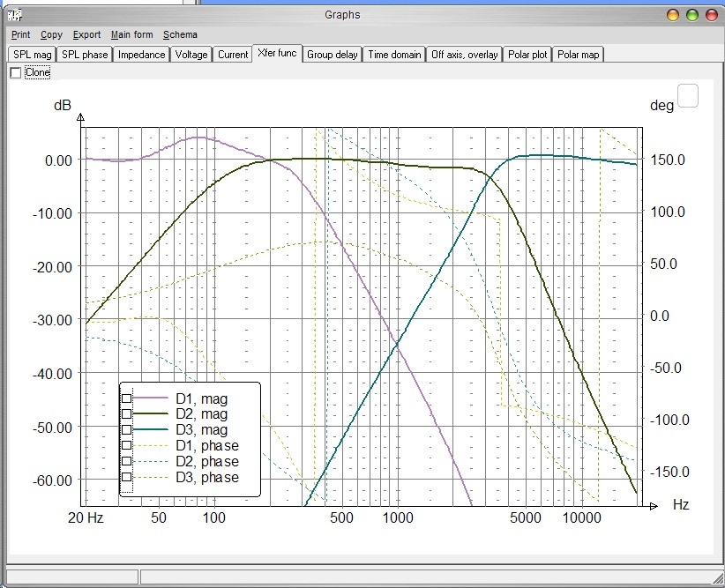Switch to the Group delay tab

coord(332,55)
